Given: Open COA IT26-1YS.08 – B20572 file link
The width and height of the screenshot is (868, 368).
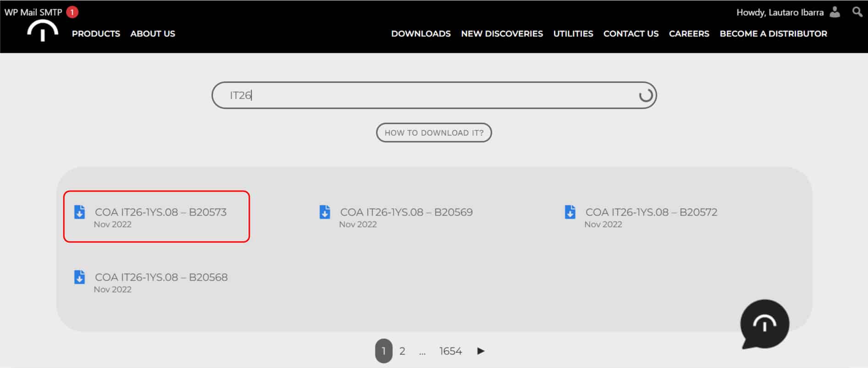Looking at the screenshot, I should pyautogui.click(x=651, y=212).
